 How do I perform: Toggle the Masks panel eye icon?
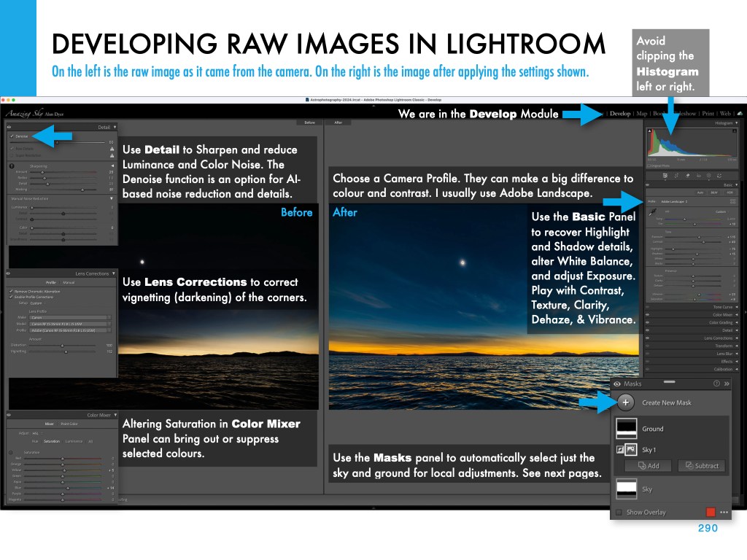(x=617, y=384)
